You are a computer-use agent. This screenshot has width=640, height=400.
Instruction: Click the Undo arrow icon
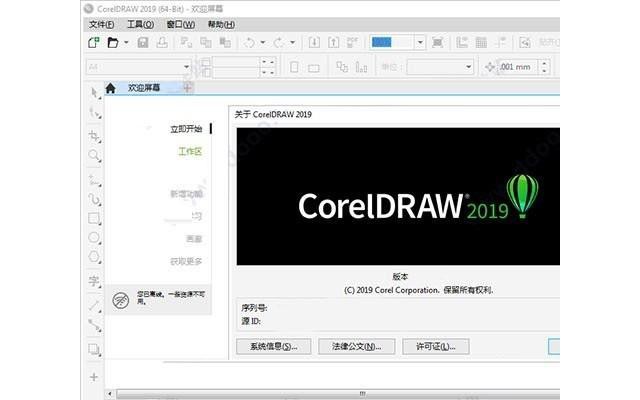249,42
